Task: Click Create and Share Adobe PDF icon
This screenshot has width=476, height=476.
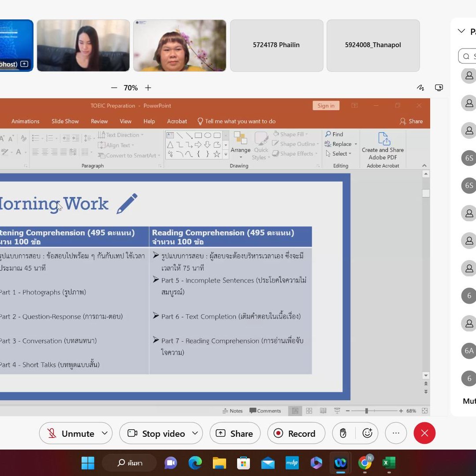Action: coord(383,139)
